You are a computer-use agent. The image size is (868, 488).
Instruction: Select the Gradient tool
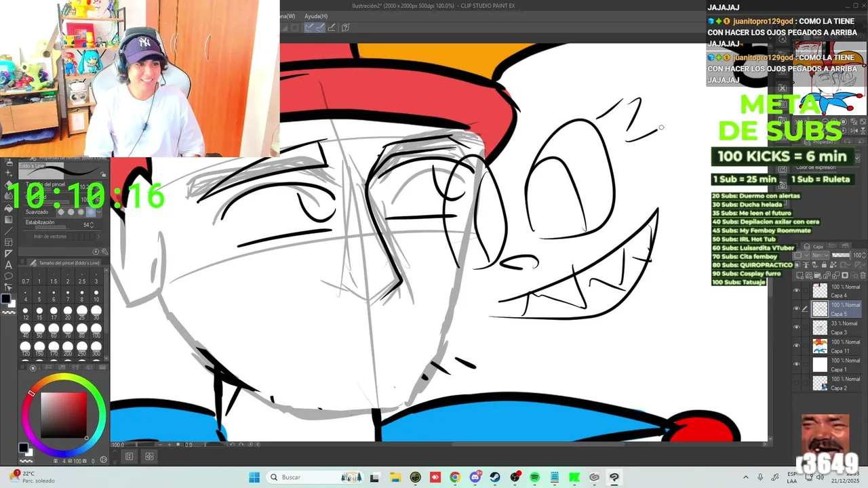pos(8,220)
